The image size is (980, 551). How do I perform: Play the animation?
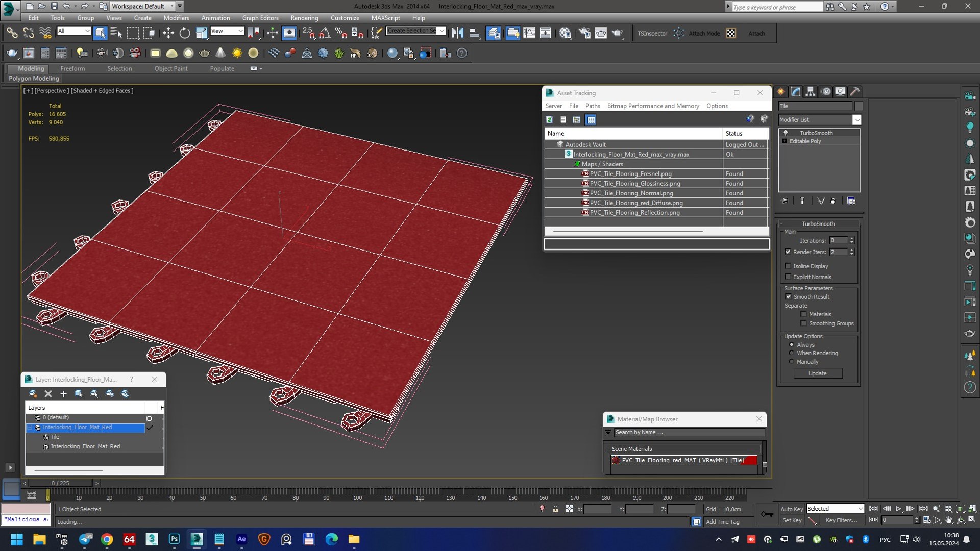[x=899, y=509]
